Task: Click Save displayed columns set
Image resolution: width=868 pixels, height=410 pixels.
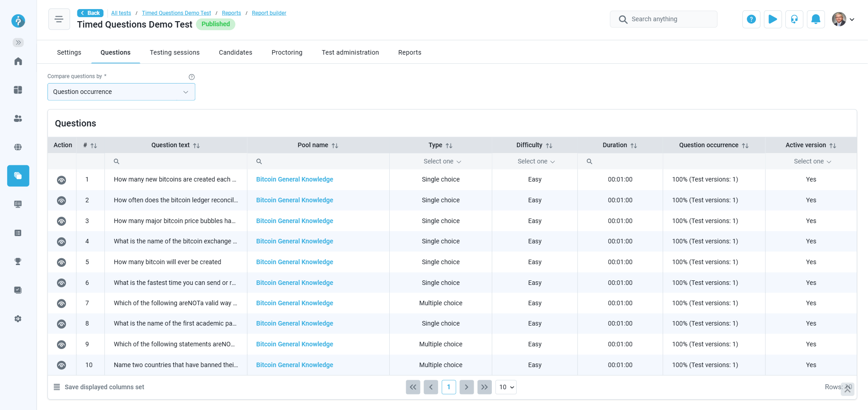Action: pyautogui.click(x=99, y=387)
